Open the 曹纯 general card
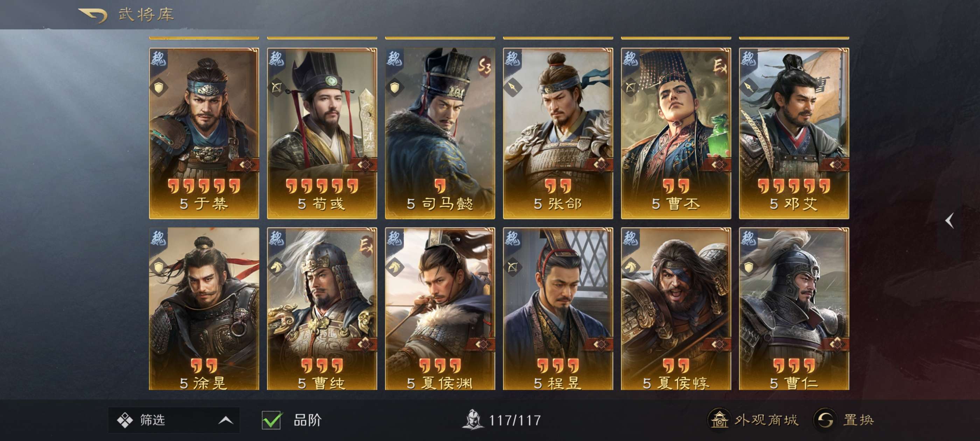980x441 pixels. pyautogui.click(x=322, y=309)
